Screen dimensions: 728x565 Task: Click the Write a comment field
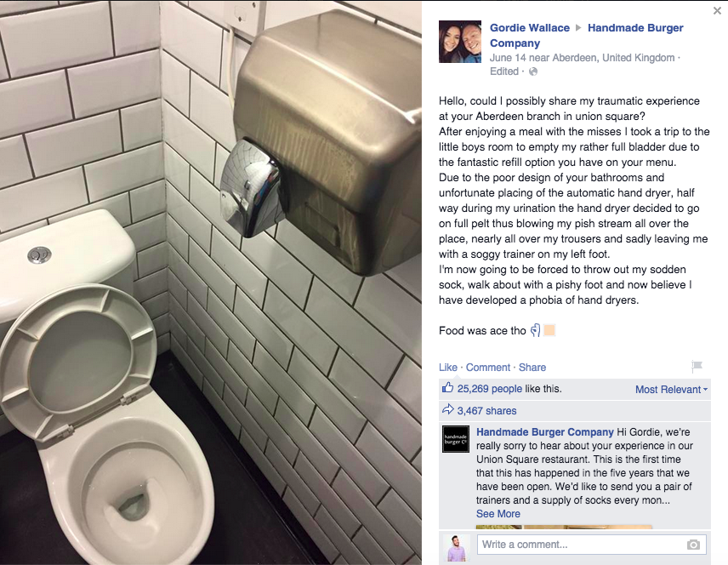592,545
